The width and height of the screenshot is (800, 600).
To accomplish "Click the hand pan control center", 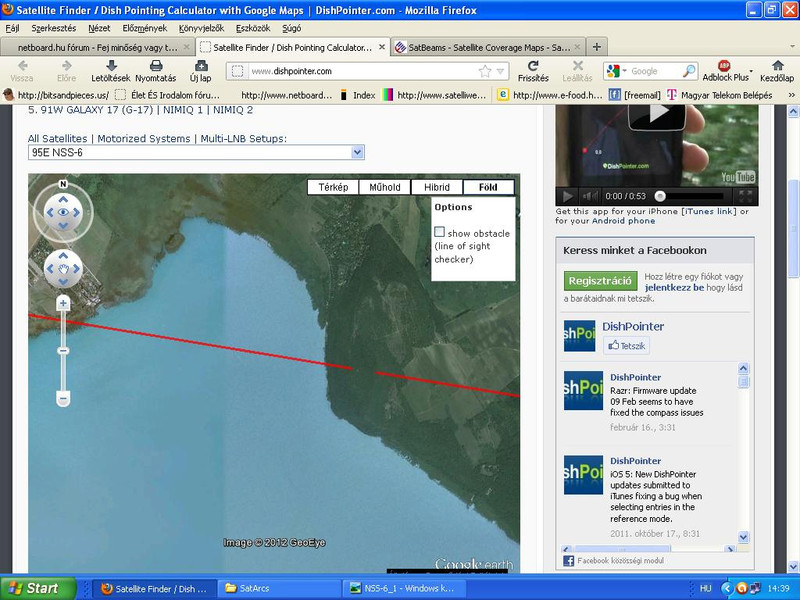I will click(x=64, y=267).
